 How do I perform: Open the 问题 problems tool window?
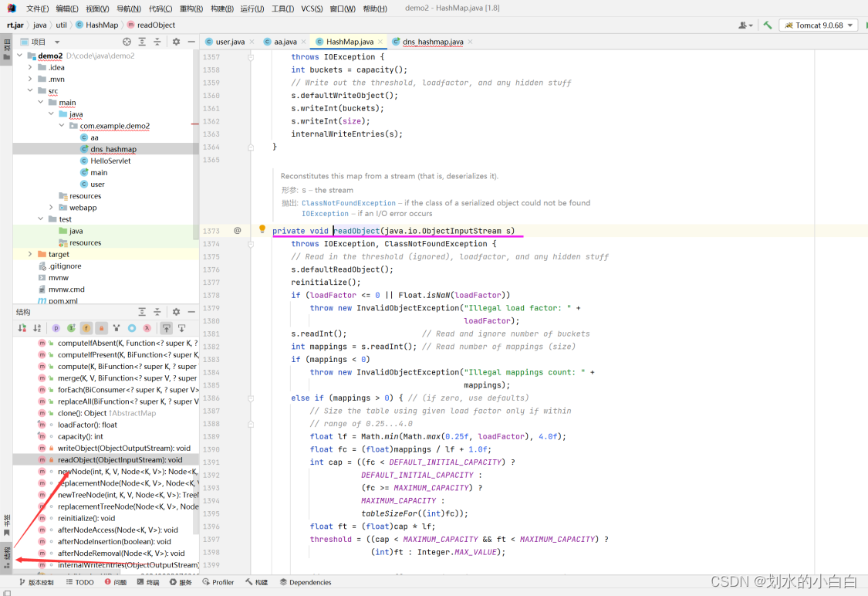point(116,582)
